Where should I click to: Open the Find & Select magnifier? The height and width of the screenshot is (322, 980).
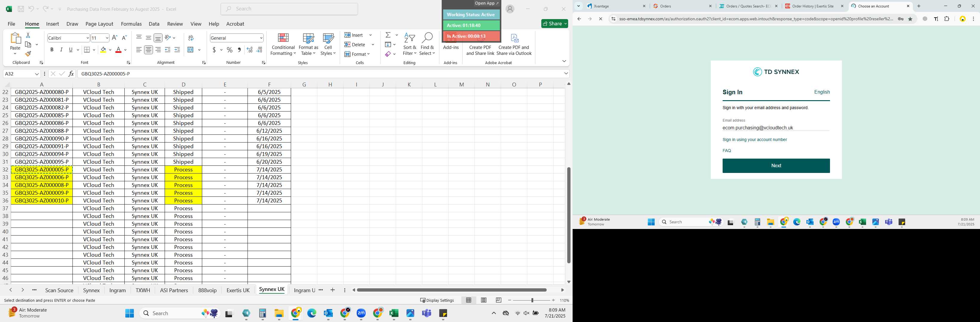(427, 44)
